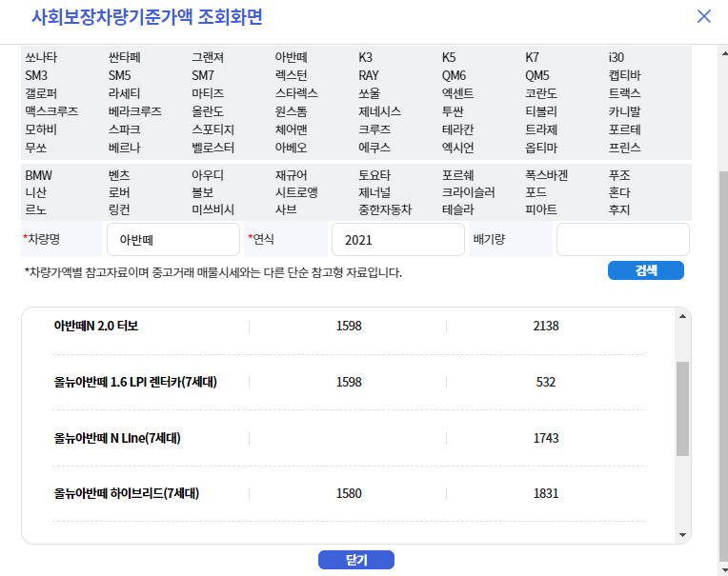The image size is (728, 576).
Task: Click the 링컨 brand link
Action: (x=119, y=209)
